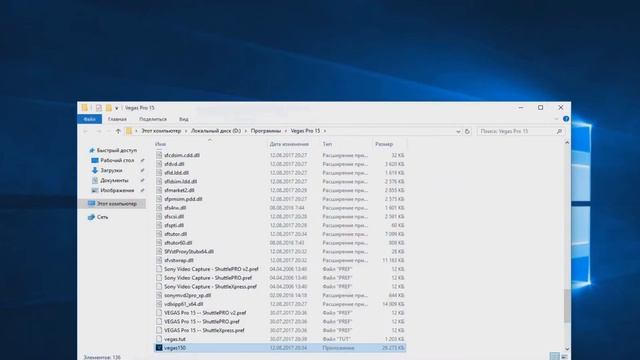Click the vegas150 application icon
The height and width of the screenshot is (360, 640).
(x=159, y=348)
